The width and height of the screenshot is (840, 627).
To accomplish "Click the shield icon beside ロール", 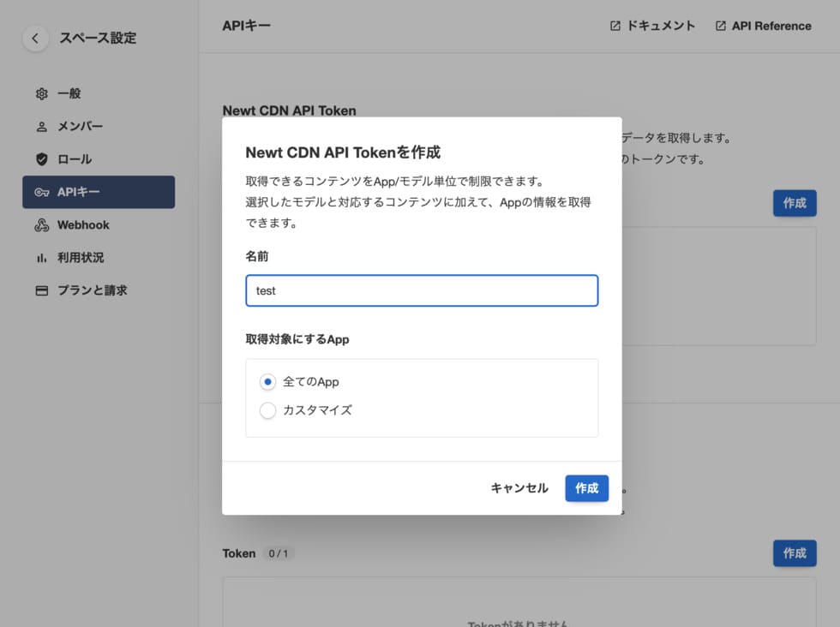I will pos(42,159).
